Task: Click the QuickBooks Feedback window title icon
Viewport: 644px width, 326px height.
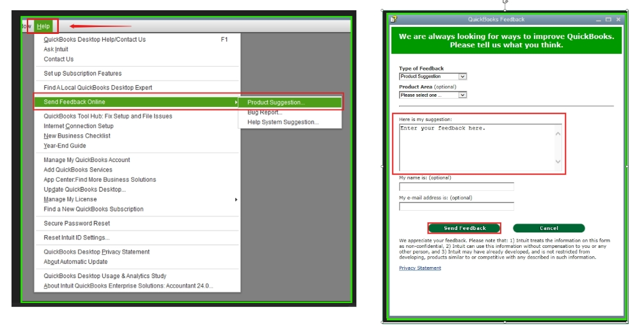Action: click(x=393, y=19)
